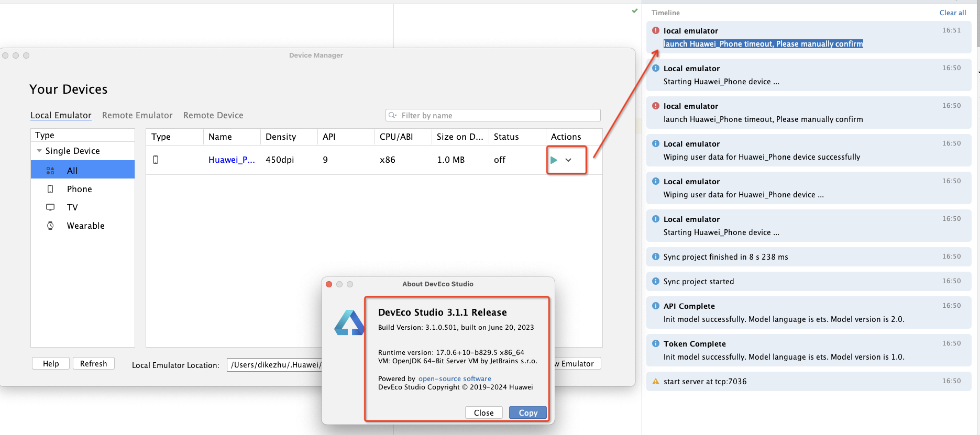Select the TV device type
980x435 pixels.
point(72,207)
